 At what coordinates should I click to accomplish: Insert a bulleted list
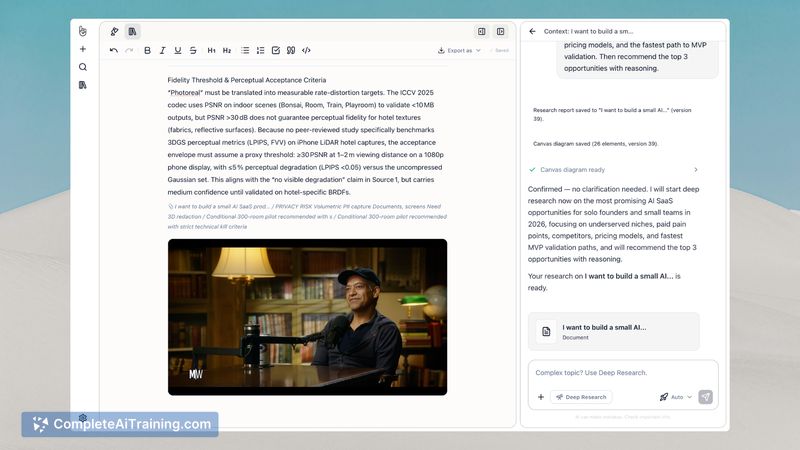pyautogui.click(x=245, y=51)
